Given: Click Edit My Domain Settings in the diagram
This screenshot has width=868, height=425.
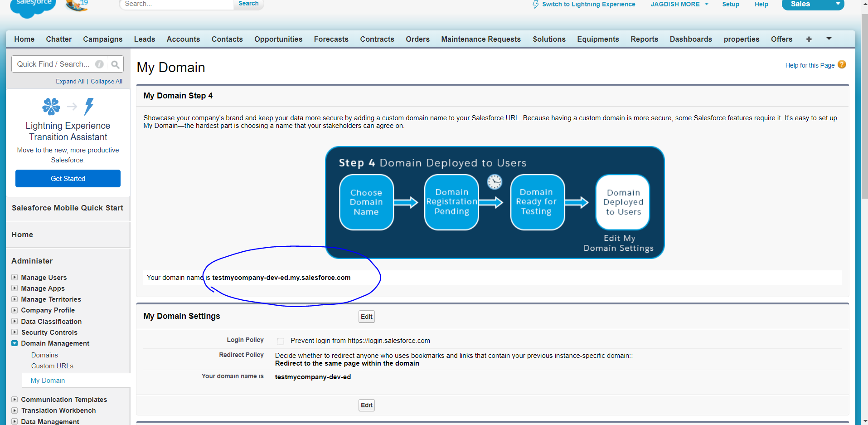Looking at the screenshot, I should [619, 243].
